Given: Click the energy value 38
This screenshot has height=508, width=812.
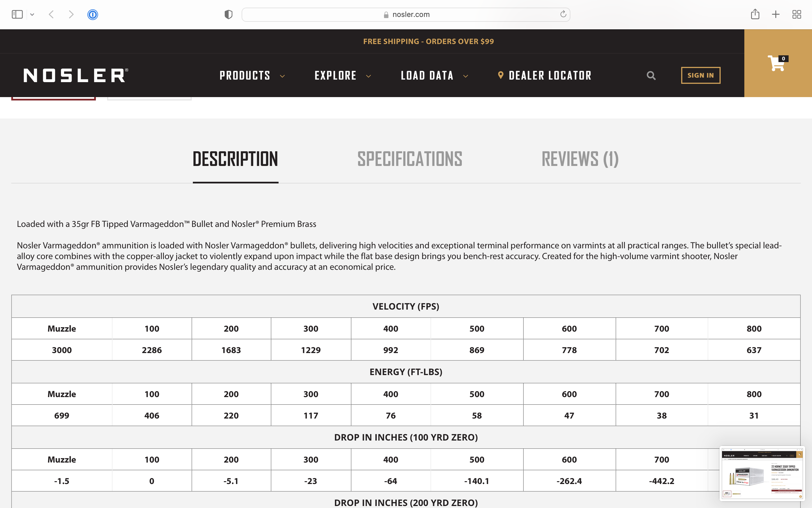Looking at the screenshot, I should [x=661, y=416].
